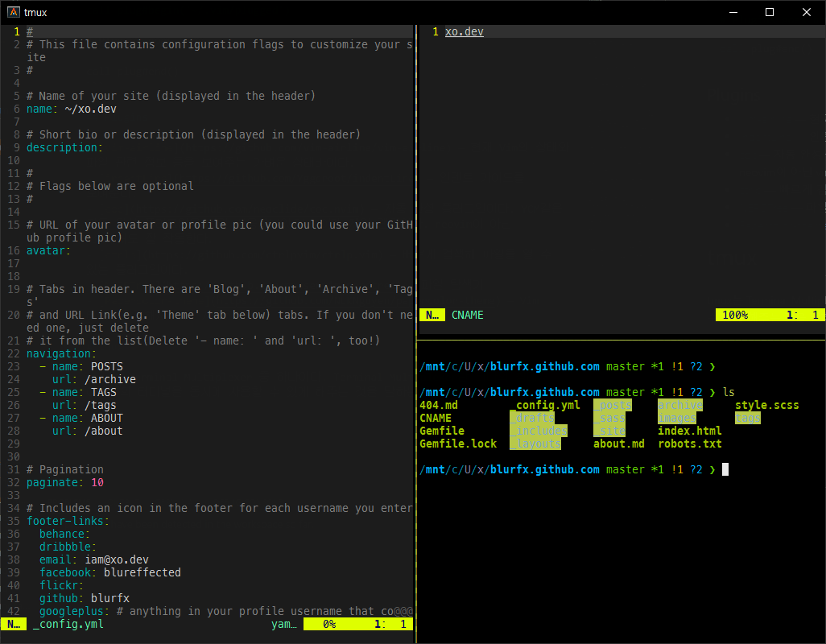Click the 'behance:' key
Image resolution: width=826 pixels, height=644 pixels.
tap(64, 534)
